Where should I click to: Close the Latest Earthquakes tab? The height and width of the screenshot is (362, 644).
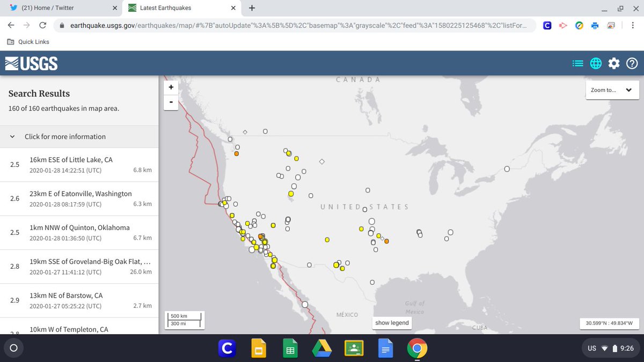[235, 8]
